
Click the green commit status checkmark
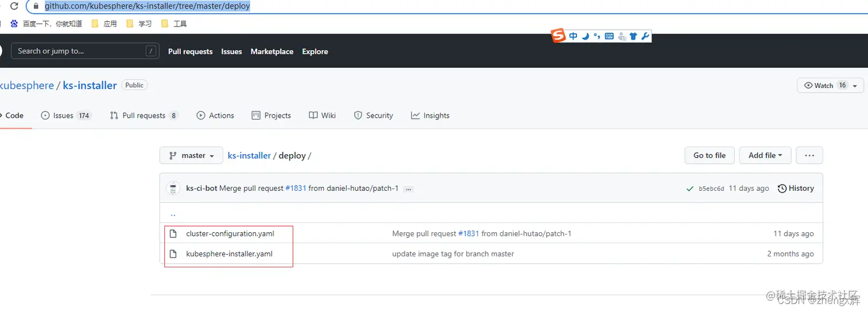click(x=689, y=189)
